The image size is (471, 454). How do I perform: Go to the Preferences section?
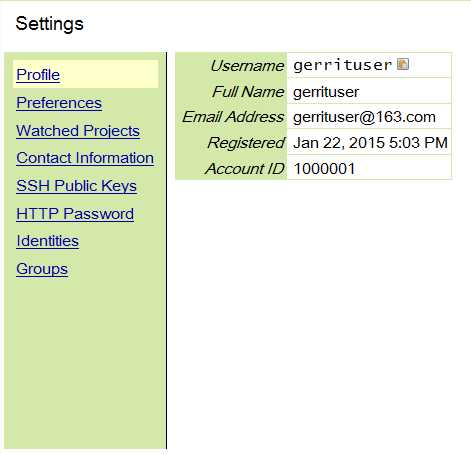[59, 103]
